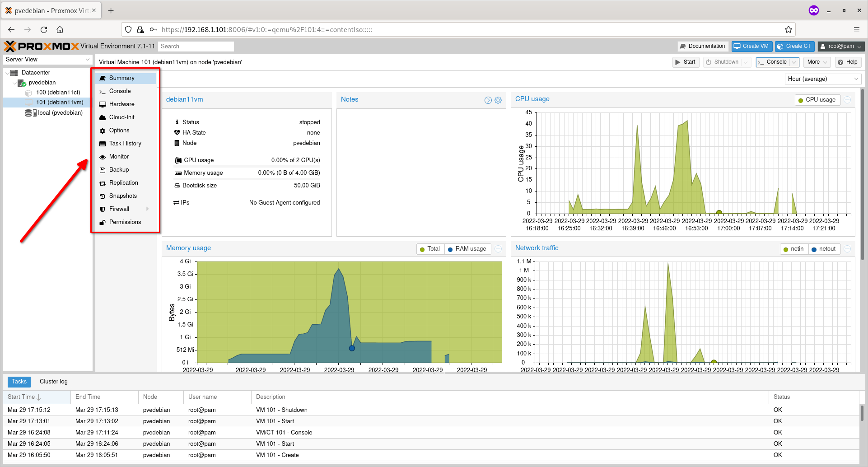Click the Proxmox logo
Image resolution: width=868 pixels, height=467 pixels.
[x=42, y=46]
